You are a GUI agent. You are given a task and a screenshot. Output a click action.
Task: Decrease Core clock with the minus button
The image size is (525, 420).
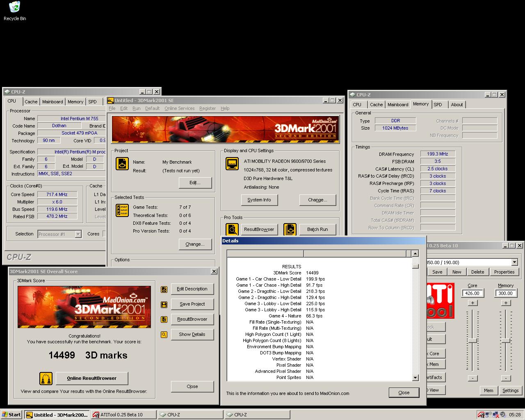coord(472,378)
